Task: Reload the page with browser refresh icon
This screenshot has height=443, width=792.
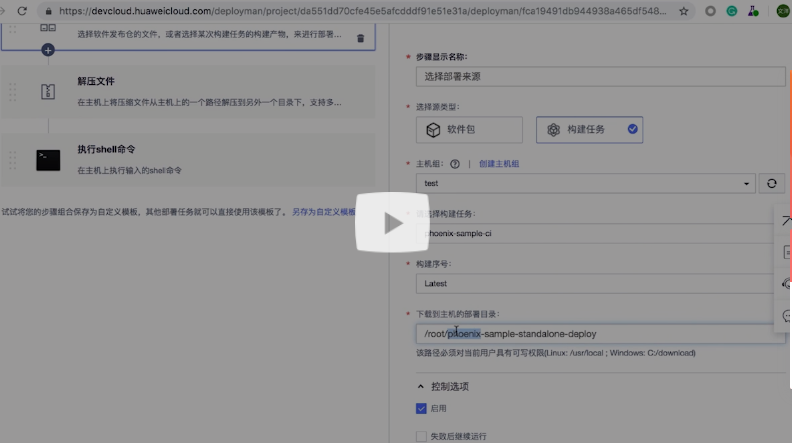Action: coord(22,11)
